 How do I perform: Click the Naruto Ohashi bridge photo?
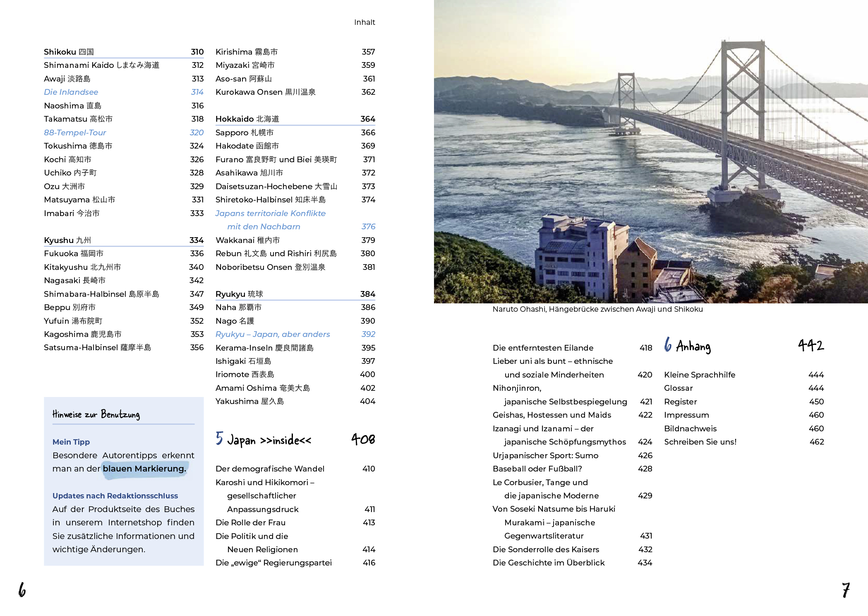[650, 152]
